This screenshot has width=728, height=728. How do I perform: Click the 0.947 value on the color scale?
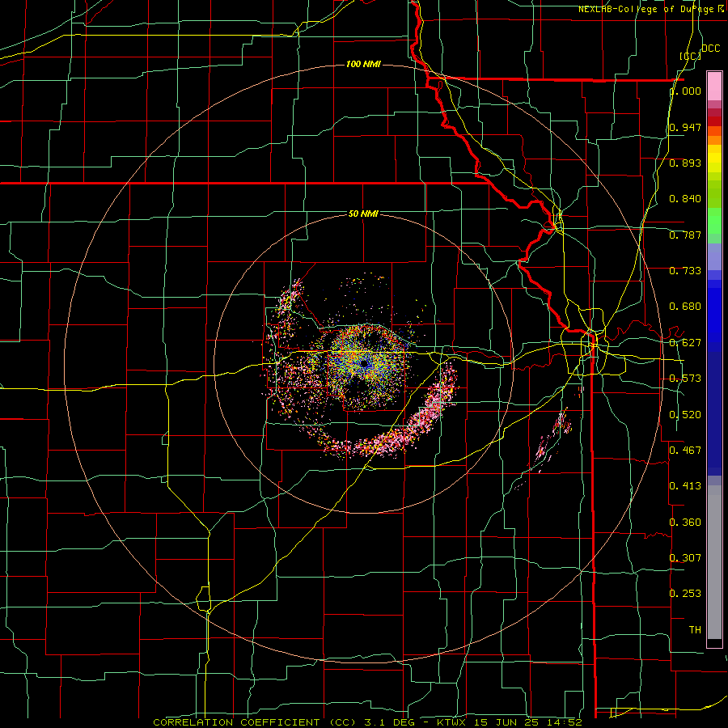[685, 127]
